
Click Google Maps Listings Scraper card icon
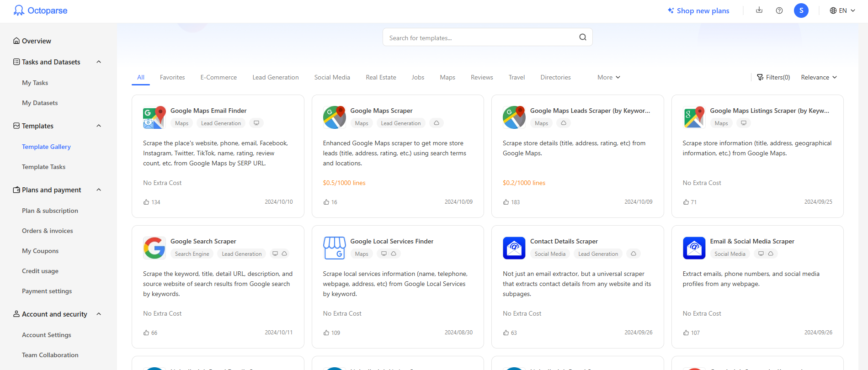694,117
